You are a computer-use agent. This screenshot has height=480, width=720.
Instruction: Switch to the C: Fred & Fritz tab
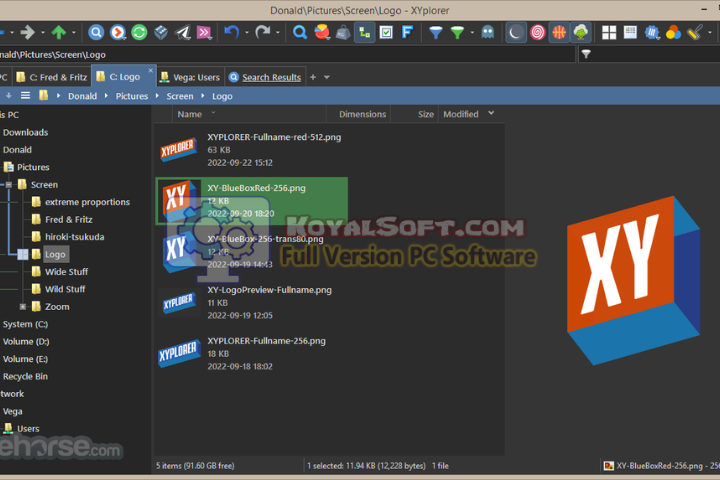pyautogui.click(x=51, y=77)
